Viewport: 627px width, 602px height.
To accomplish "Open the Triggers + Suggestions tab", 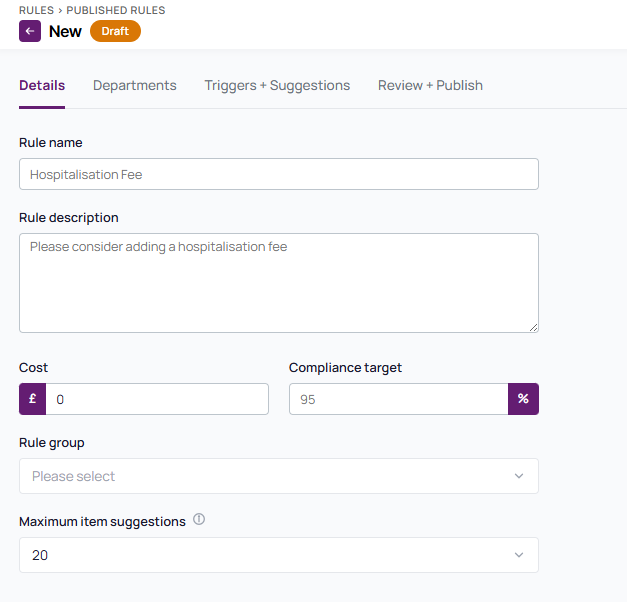I will [x=277, y=86].
